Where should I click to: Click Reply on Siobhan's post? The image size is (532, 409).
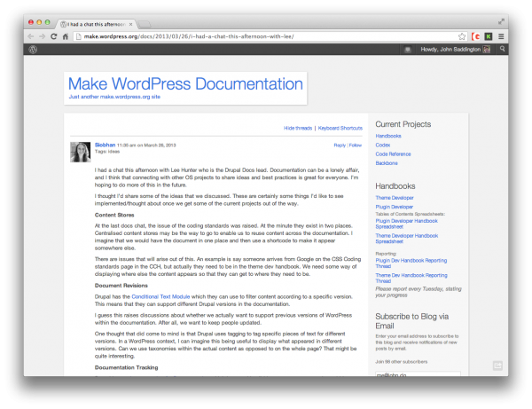(340, 146)
